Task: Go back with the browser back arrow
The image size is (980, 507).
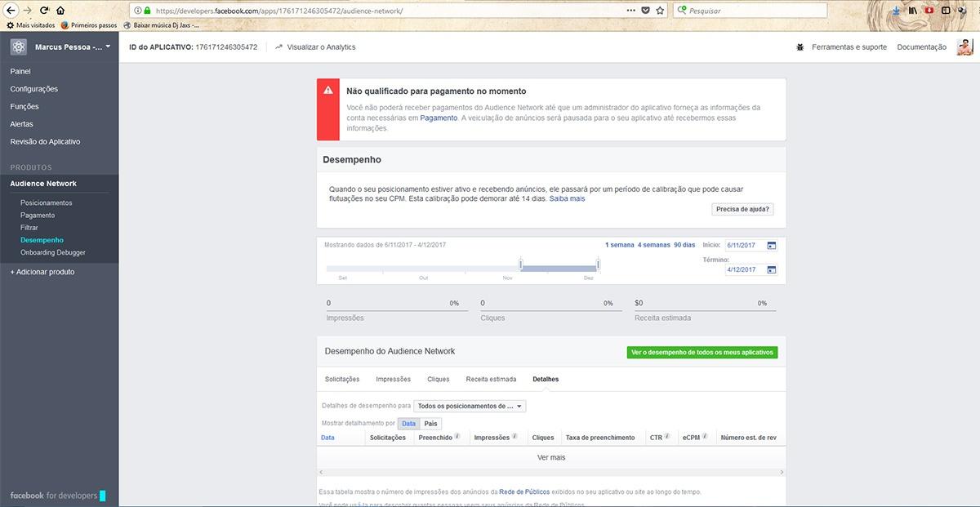Action: point(11,11)
